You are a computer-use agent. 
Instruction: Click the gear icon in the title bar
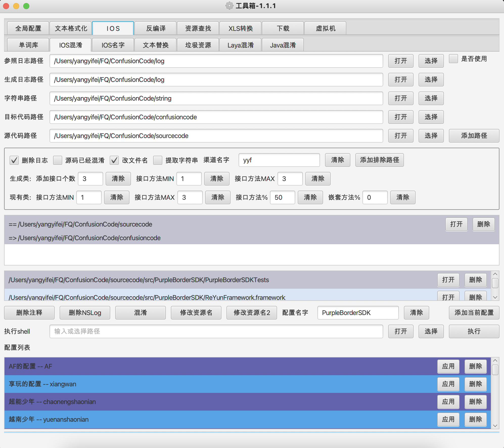click(x=229, y=6)
